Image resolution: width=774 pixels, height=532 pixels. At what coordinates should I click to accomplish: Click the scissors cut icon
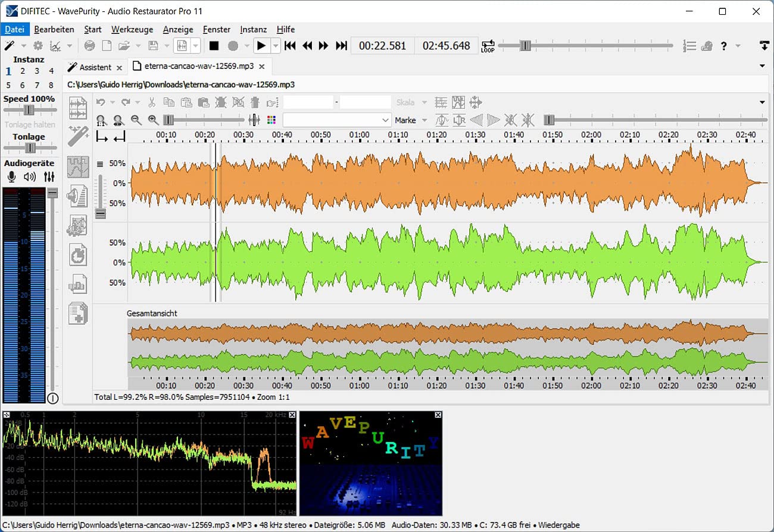click(x=152, y=102)
